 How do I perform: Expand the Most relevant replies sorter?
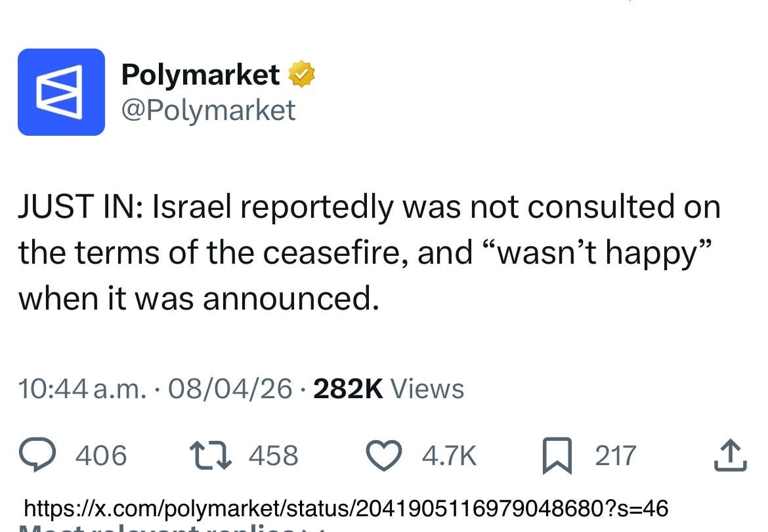click(171, 527)
